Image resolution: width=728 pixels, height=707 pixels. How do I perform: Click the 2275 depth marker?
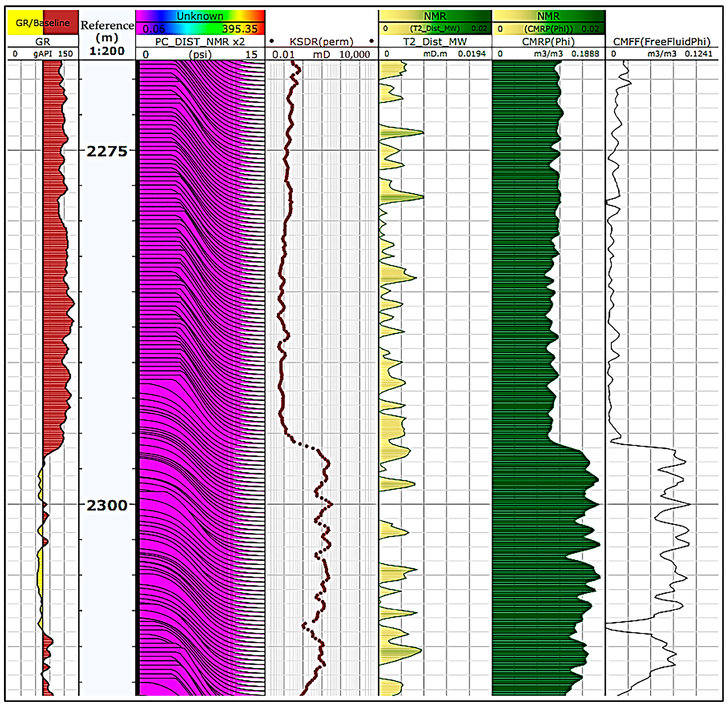[107, 151]
